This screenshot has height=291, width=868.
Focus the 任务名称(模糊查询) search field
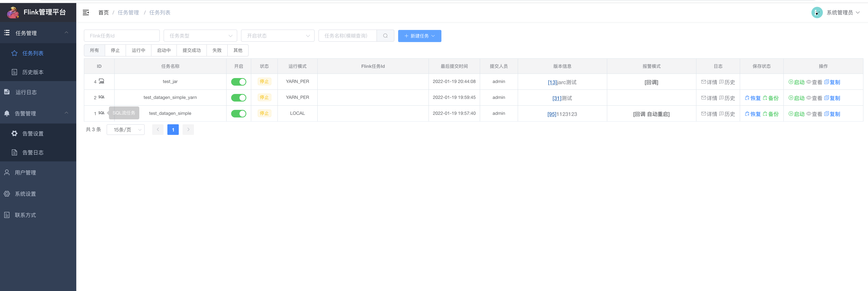click(347, 36)
